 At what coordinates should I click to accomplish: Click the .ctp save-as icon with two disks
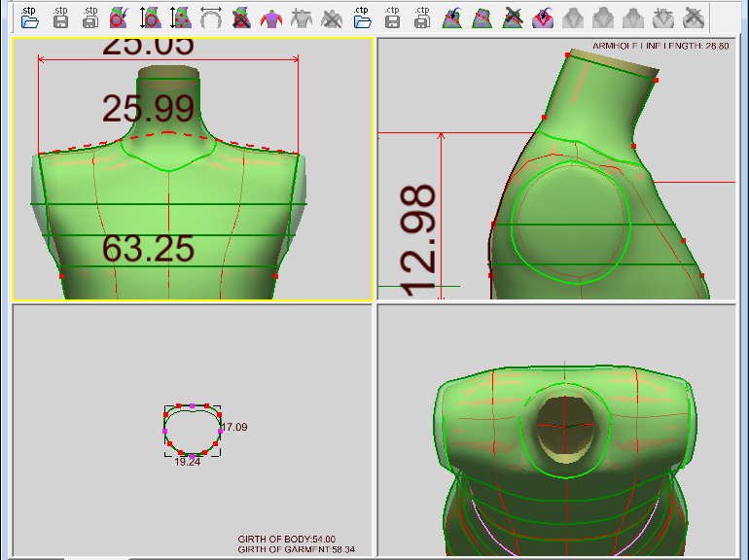coord(422,17)
